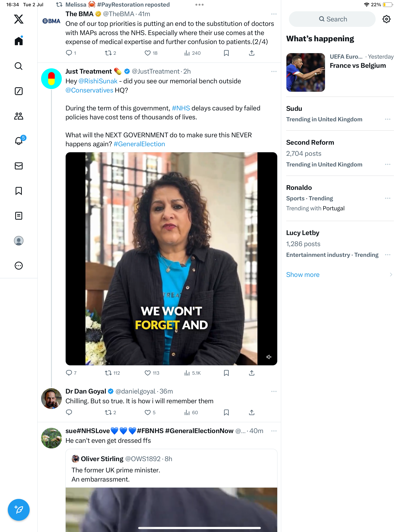Screen dimensions: 399x532
Task: Open the More circle menu in sidebar
Action: pyautogui.click(x=19, y=266)
